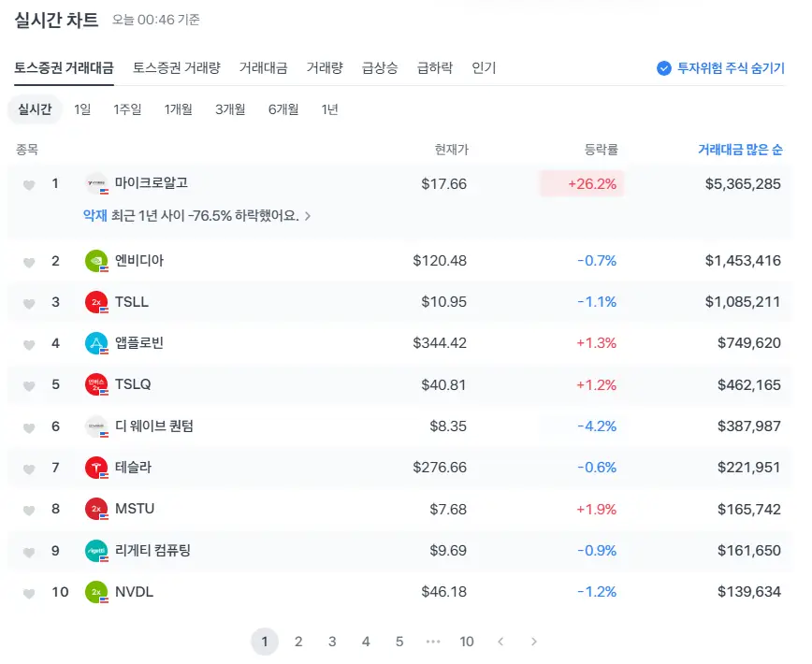The height and width of the screenshot is (664, 812).
Task: Click the NVDL green 2x icon
Action: [96, 592]
